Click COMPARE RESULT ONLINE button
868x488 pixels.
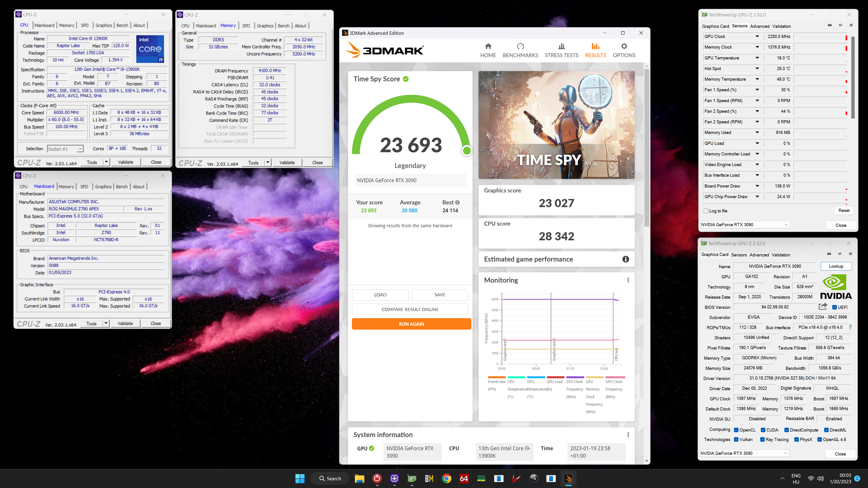coord(410,309)
